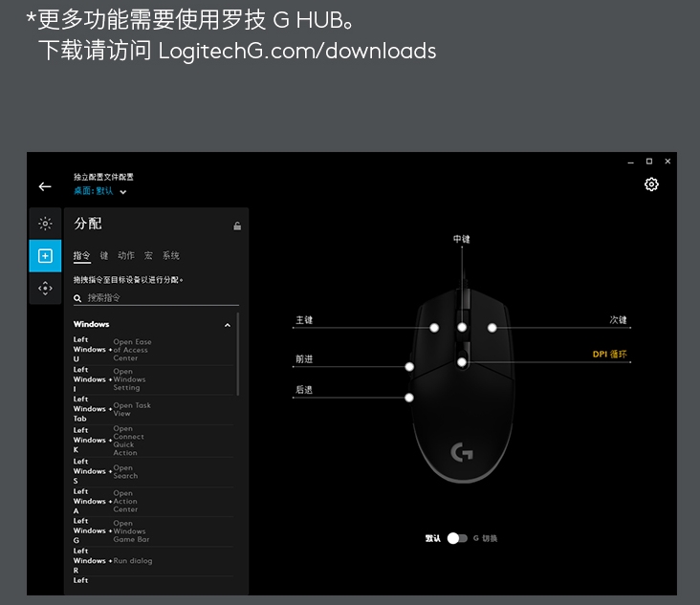
Task: Click the search magnifier icon
Action: click(x=77, y=298)
